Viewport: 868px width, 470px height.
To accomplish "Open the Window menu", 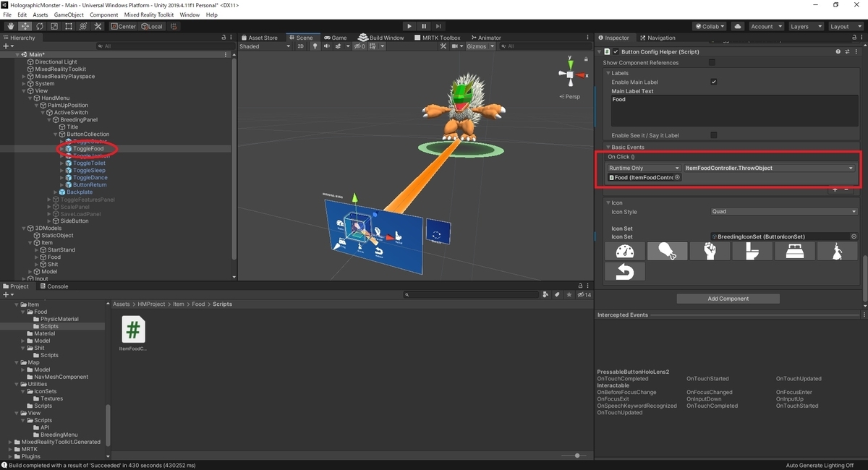I will (x=190, y=14).
